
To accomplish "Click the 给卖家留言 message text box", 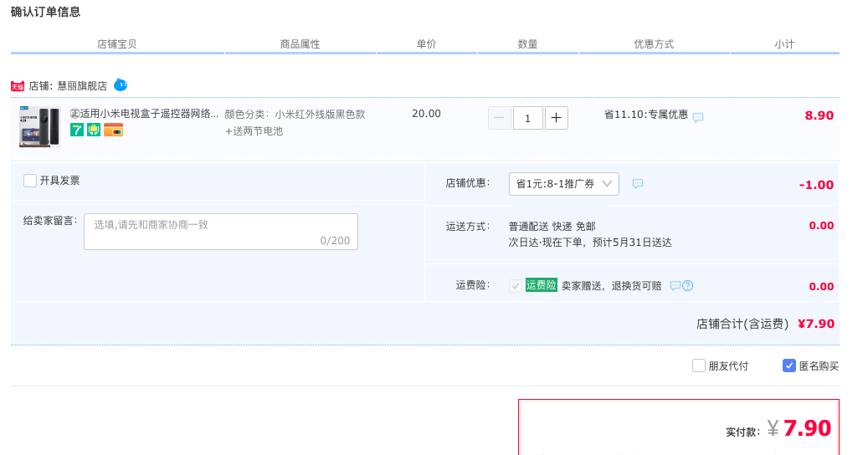I will 221,232.
